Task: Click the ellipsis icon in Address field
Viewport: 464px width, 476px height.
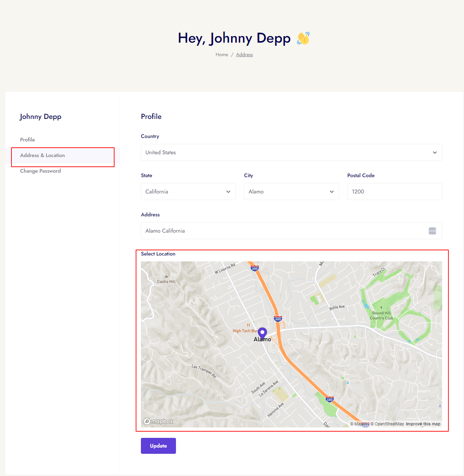Action: (432, 231)
